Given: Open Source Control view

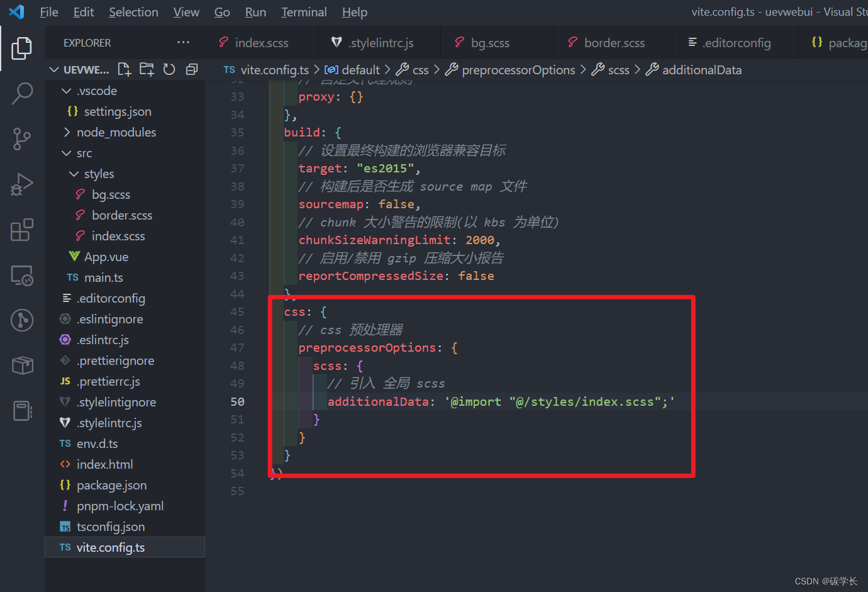Looking at the screenshot, I should (22, 139).
